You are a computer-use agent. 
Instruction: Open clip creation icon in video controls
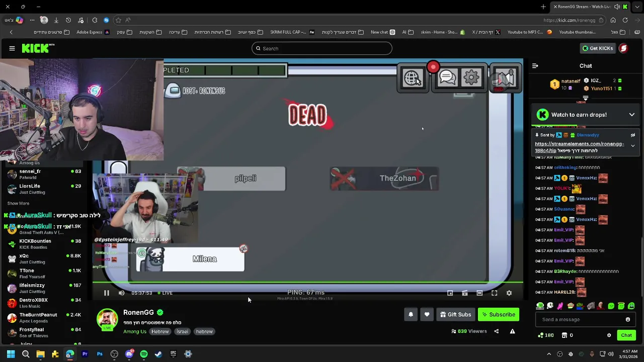[x=465, y=293]
